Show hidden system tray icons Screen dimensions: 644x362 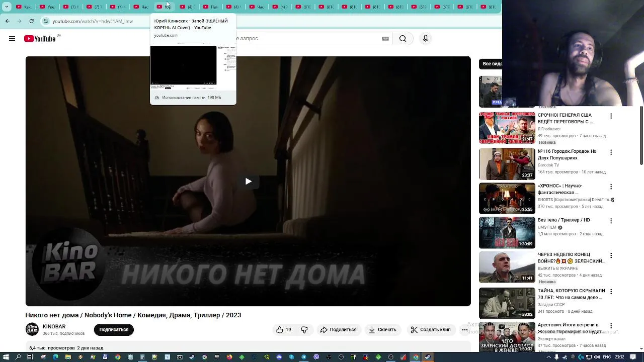point(548,357)
